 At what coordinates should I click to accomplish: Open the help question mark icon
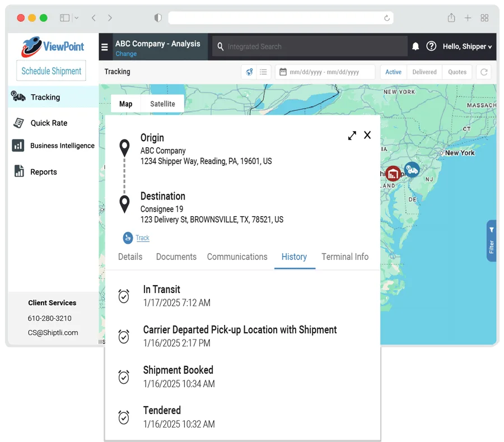pos(431,46)
